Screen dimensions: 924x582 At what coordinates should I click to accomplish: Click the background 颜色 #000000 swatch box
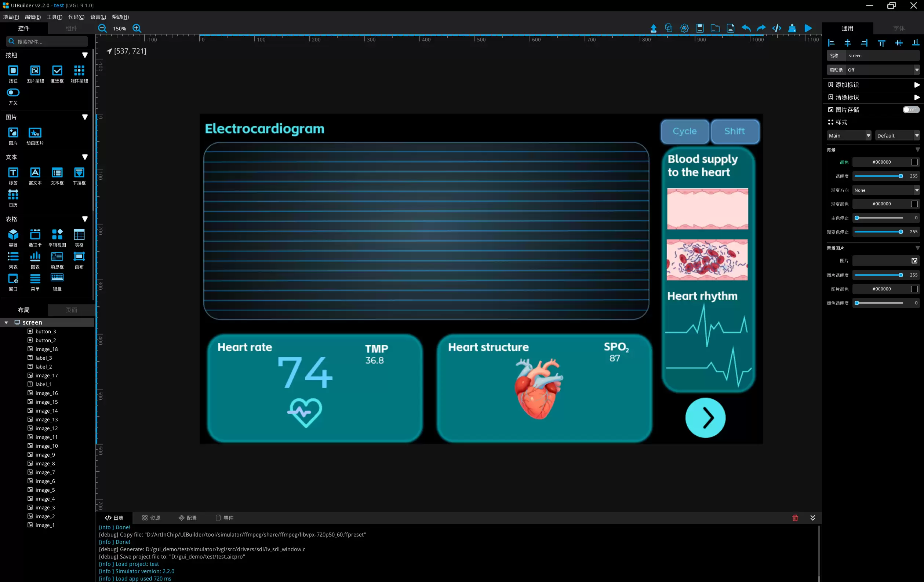(x=914, y=162)
